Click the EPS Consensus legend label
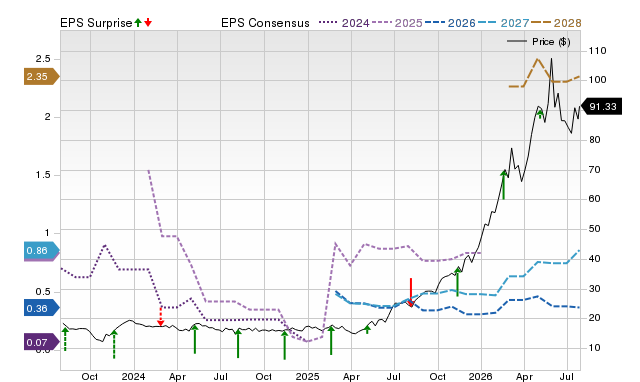The image size is (640, 382). 265,23
